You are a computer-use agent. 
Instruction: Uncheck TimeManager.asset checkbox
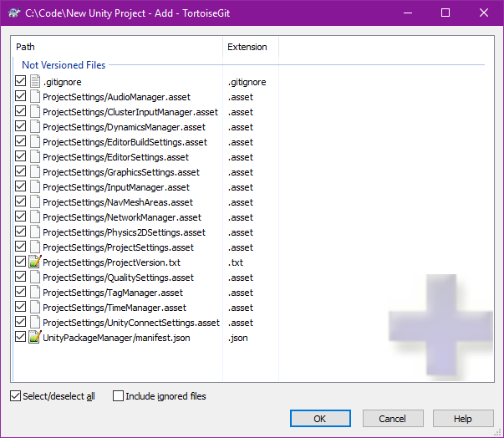tap(20, 306)
